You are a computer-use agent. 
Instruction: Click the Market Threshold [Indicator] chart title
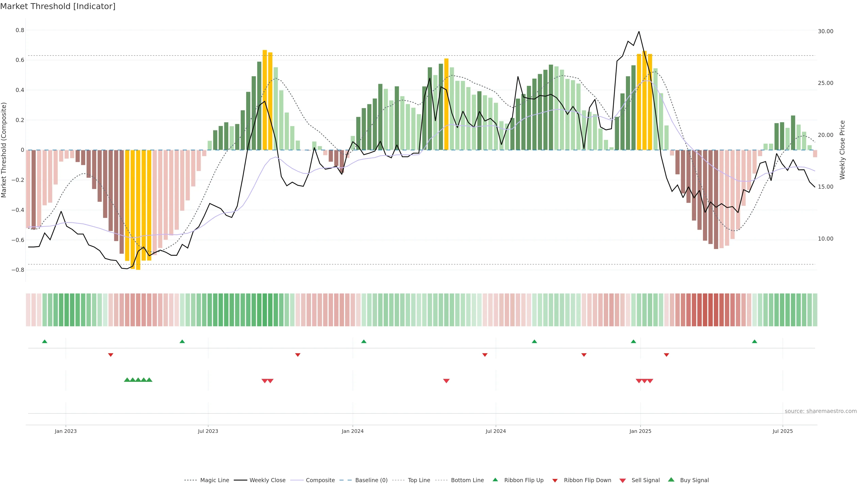click(x=58, y=6)
